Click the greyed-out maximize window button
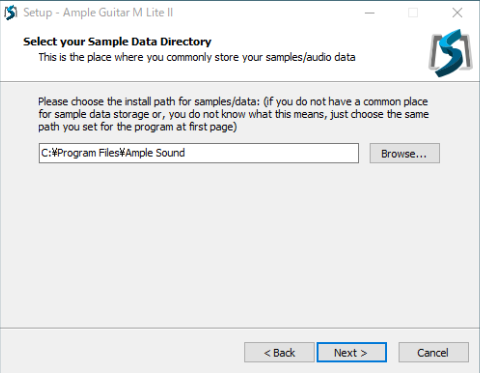 pyautogui.click(x=413, y=13)
